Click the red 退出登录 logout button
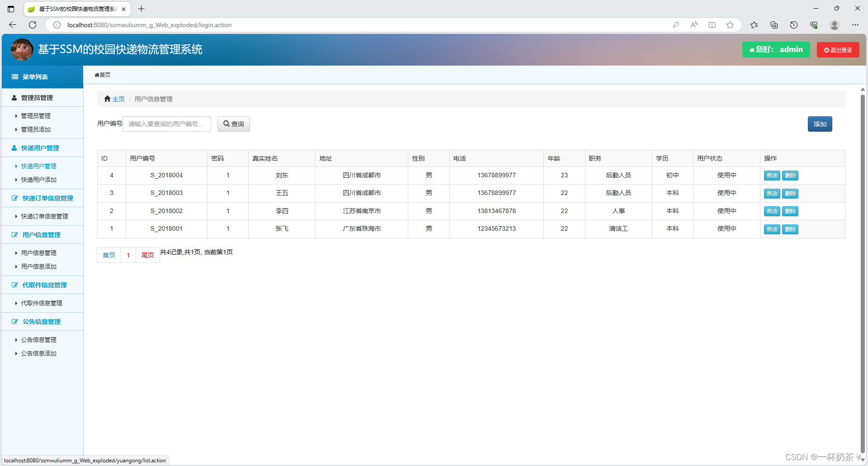The height and width of the screenshot is (466, 868). pos(838,50)
